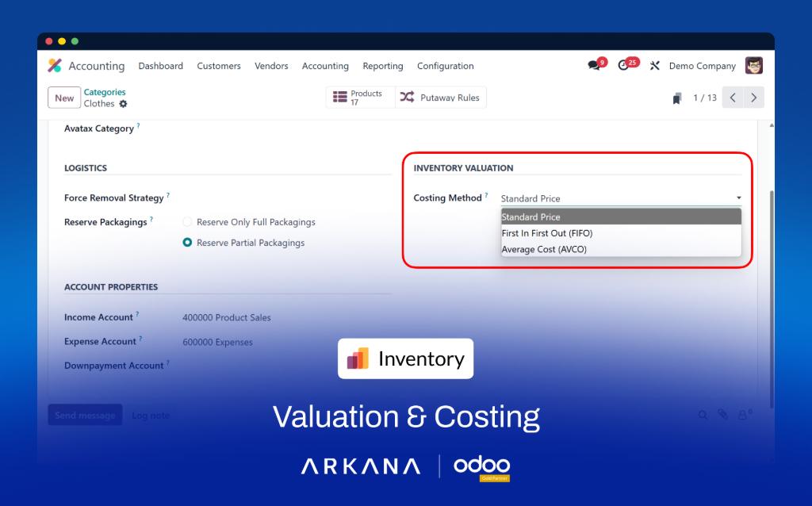812x506 pixels.
Task: Open the Products 17 smart button
Action: [361, 98]
